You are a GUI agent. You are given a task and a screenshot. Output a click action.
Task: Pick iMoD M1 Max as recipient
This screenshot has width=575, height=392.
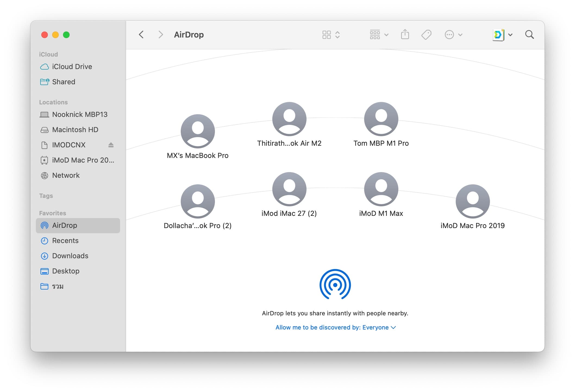coord(381,189)
